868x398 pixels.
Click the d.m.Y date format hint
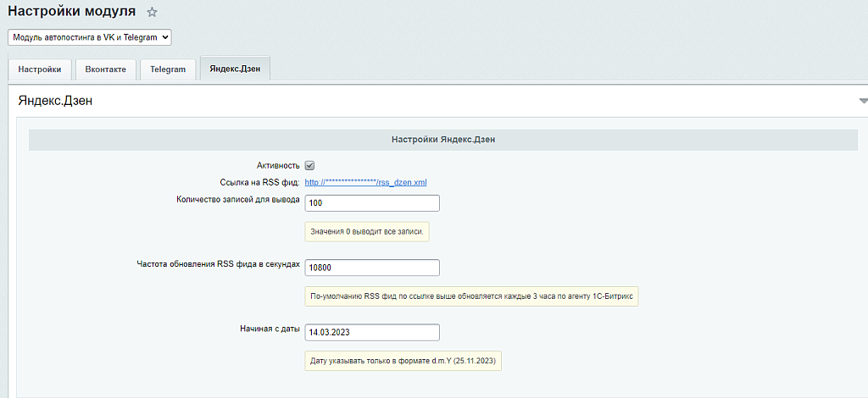[403, 361]
